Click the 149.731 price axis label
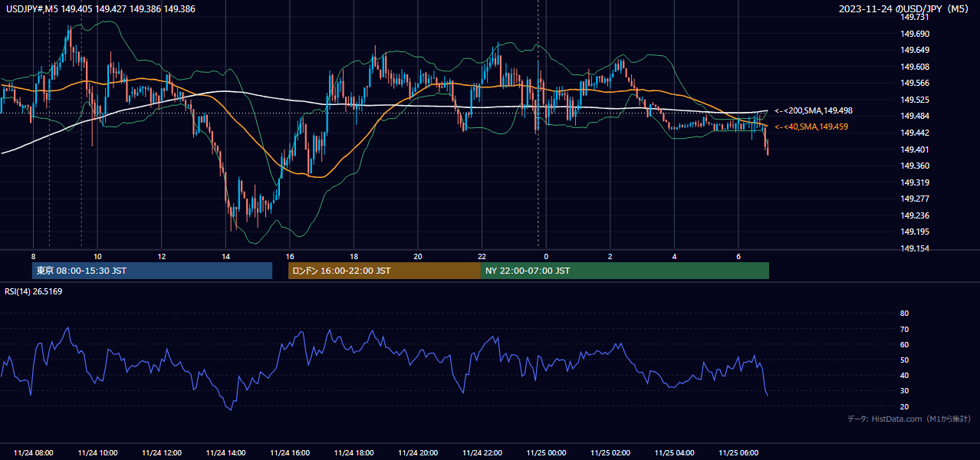This screenshot has height=460, width=980. click(916, 18)
